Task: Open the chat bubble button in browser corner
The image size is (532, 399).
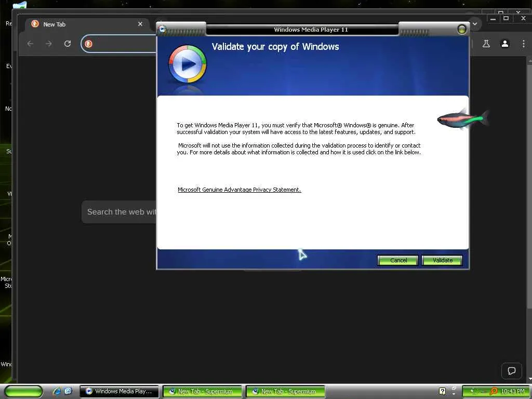Action: (512, 370)
